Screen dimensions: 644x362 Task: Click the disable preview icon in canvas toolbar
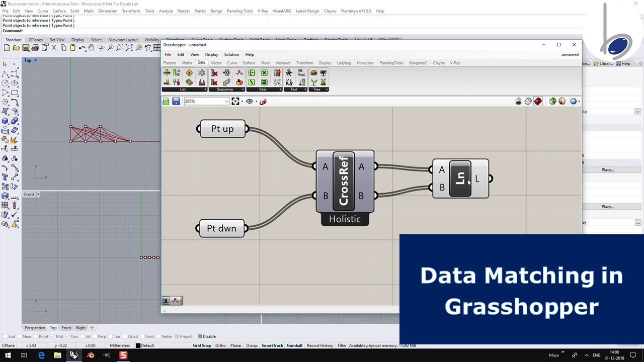click(x=518, y=102)
